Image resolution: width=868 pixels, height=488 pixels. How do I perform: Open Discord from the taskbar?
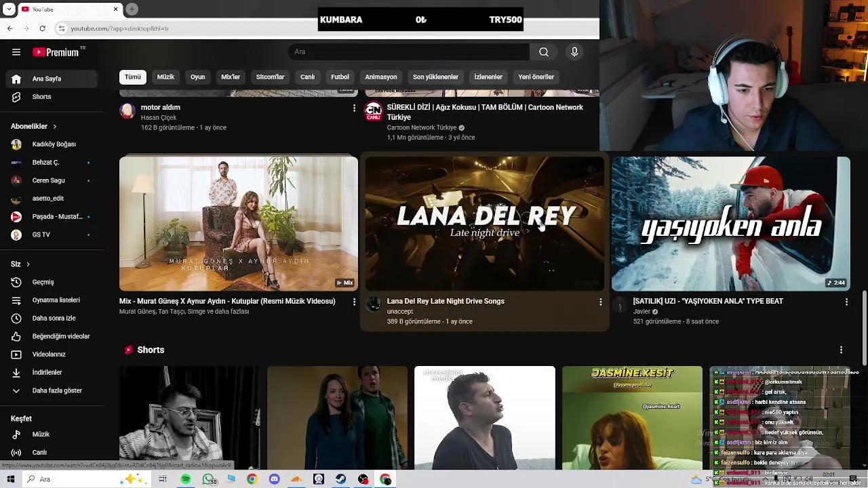[x=274, y=479]
